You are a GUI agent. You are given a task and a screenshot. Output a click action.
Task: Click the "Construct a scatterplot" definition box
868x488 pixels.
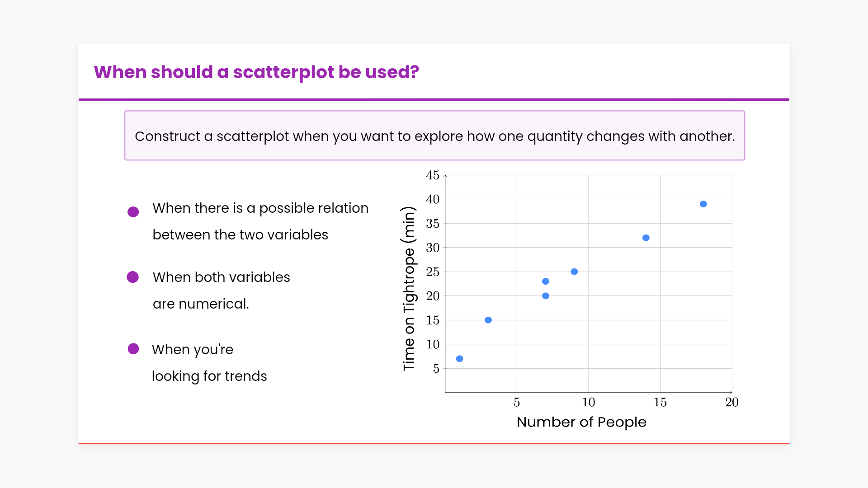pyautogui.click(x=434, y=136)
